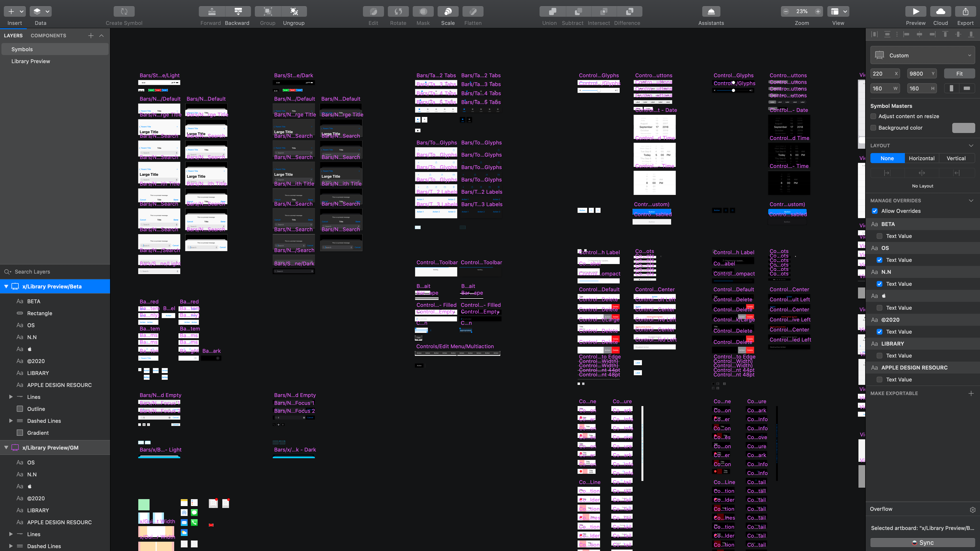Add a new page with plus icon
The height and width of the screenshot is (551, 980).
point(90,35)
